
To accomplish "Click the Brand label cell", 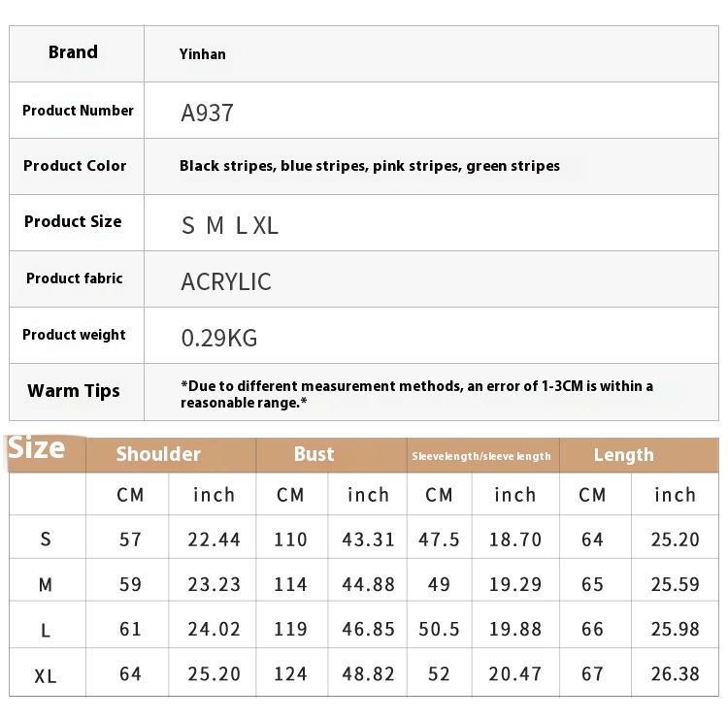I will [x=74, y=52].
